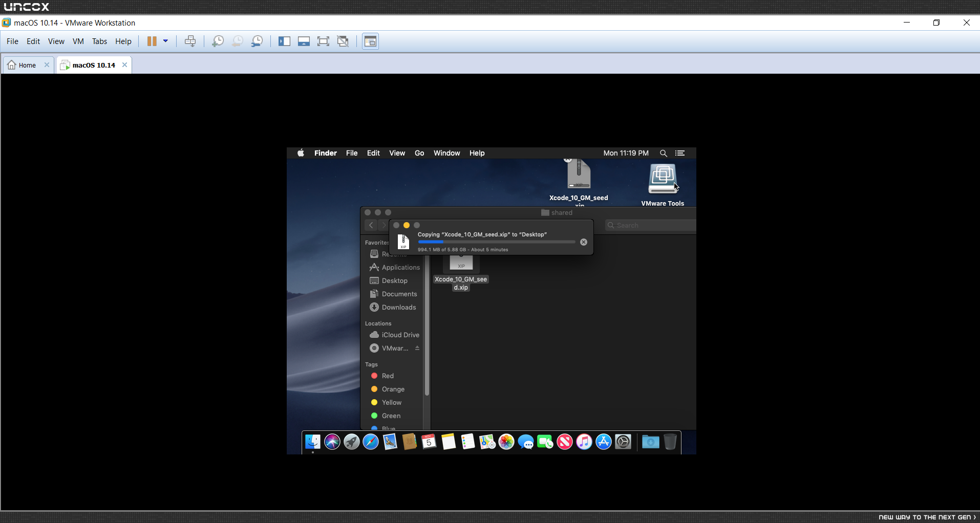Click the Finder search field
980x523 pixels.
651,225
